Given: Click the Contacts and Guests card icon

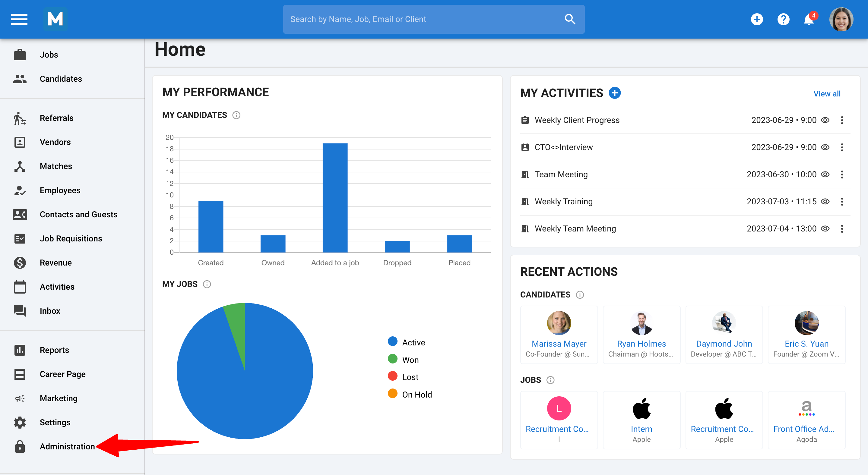Looking at the screenshot, I should pyautogui.click(x=20, y=214).
